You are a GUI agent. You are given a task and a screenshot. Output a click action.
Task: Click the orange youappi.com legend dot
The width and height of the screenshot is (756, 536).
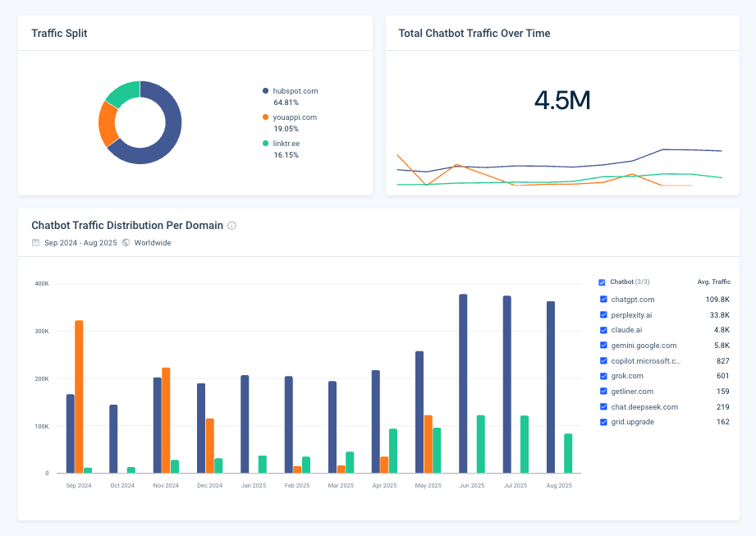(265, 117)
